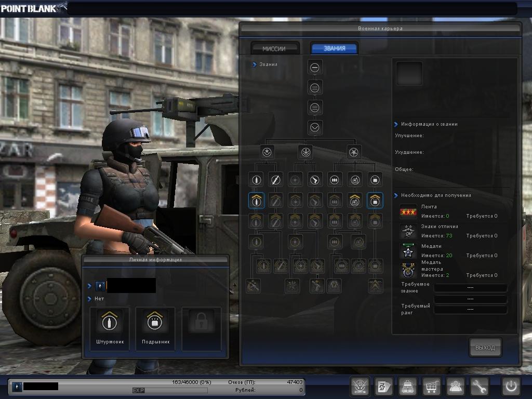Select the Подрывник title slot

click(155, 329)
